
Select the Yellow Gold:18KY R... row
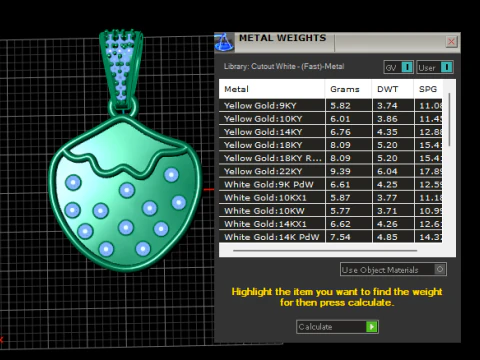coord(331,158)
